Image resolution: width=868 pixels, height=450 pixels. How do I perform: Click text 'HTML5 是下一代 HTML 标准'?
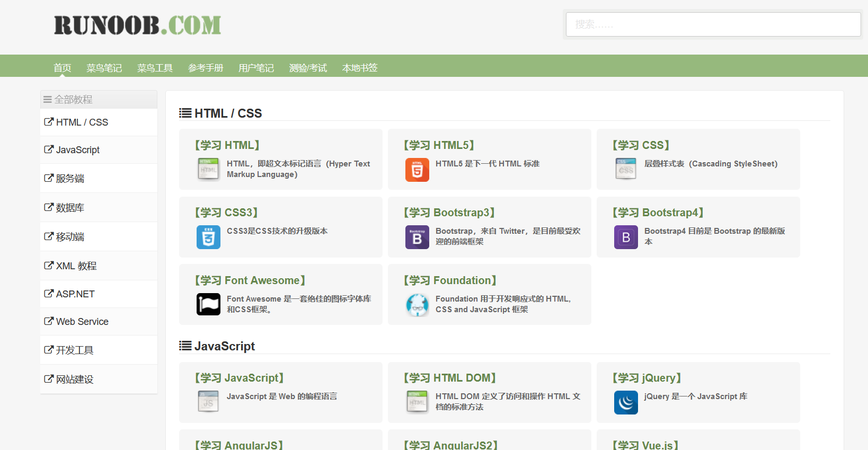488,164
